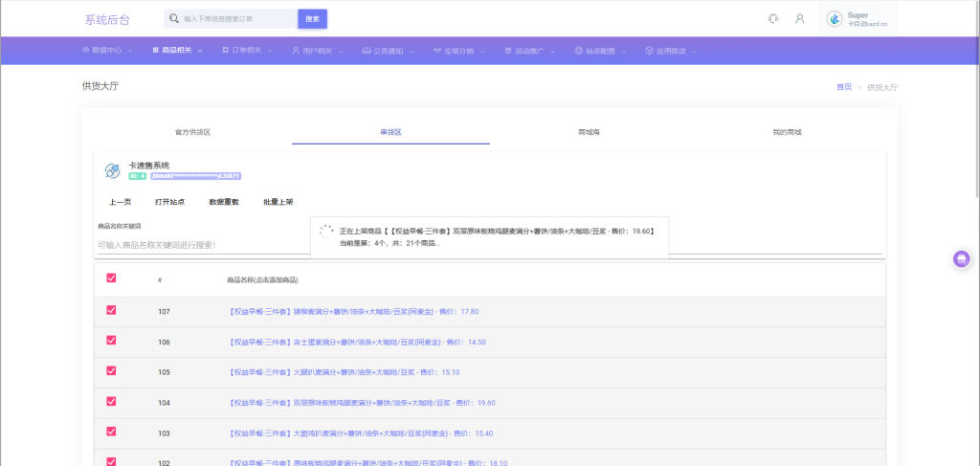980x466 pixels.
Task: Open product 104 link priced 19.60 in table
Action: 361,403
